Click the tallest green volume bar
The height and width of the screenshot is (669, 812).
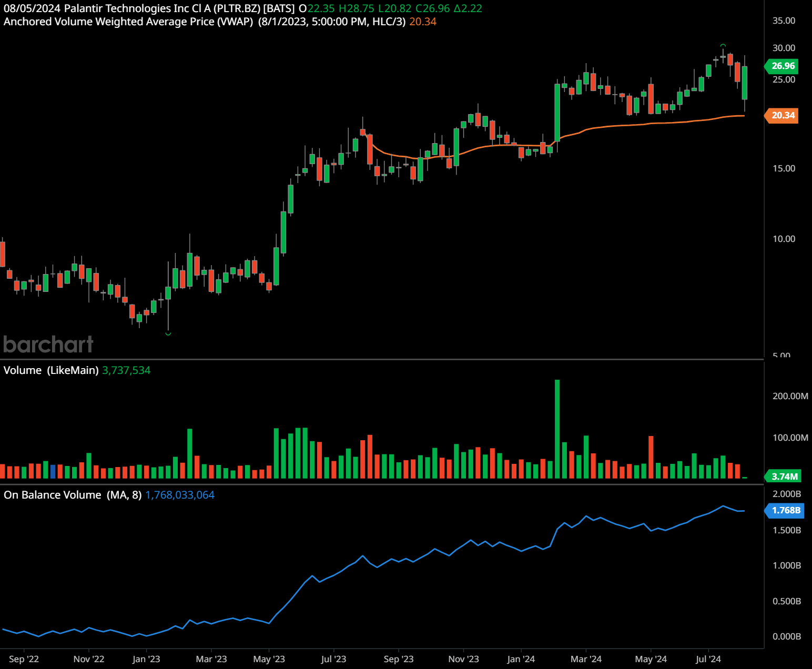557,429
